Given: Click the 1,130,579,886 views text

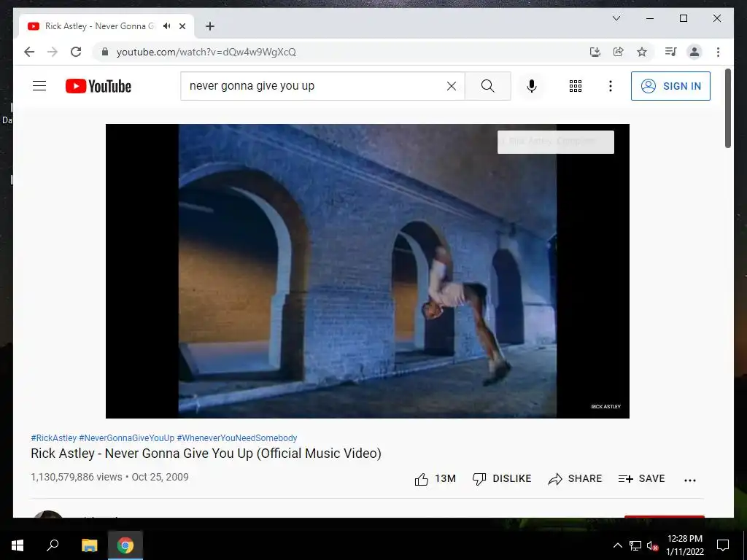Looking at the screenshot, I should (76, 477).
